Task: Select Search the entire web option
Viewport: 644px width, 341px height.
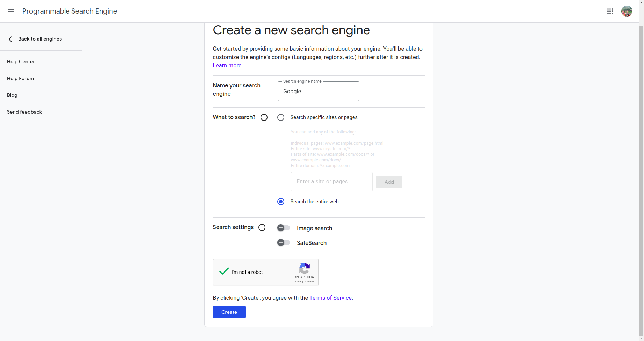Action: pos(281,202)
